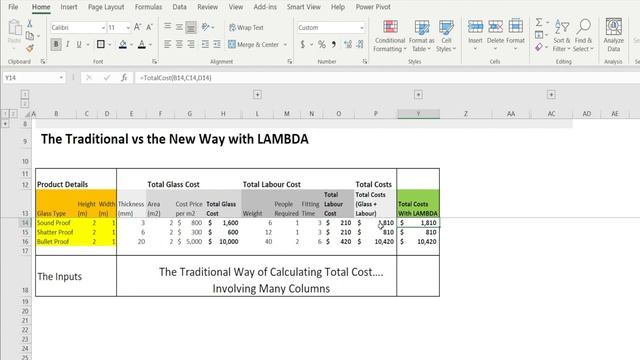640x360 pixels.
Task: Click the Orientation text angle icon
Action: [205, 27]
